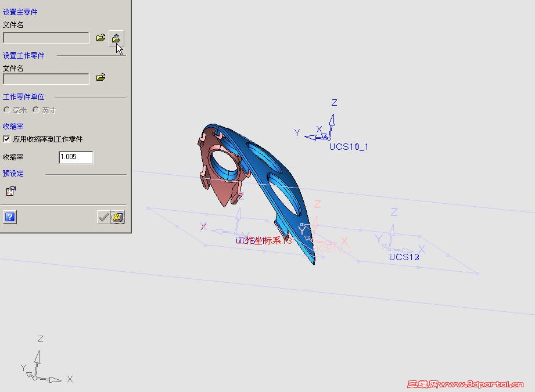Image resolution: width=535 pixels, height=392 pixels.
Task: Open preset settings icon under 预设定
Action: [x=11, y=191]
